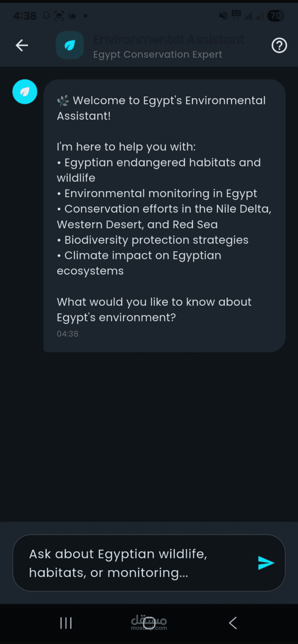Tap the mute indicator in the status bar
The height and width of the screenshot is (644, 298).
222,16
